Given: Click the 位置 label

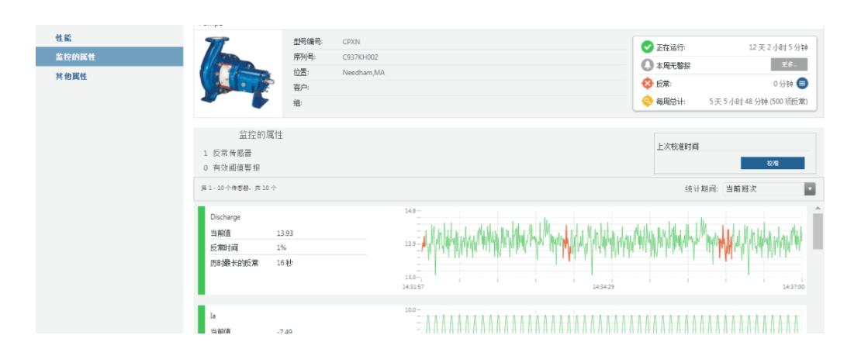Looking at the screenshot, I should 301,72.
